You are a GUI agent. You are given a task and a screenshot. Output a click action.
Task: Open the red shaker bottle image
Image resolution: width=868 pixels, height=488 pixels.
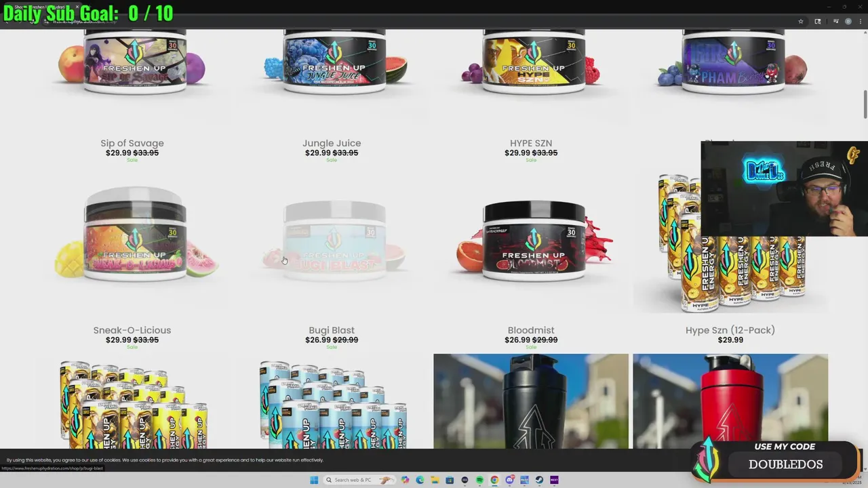[730, 401]
